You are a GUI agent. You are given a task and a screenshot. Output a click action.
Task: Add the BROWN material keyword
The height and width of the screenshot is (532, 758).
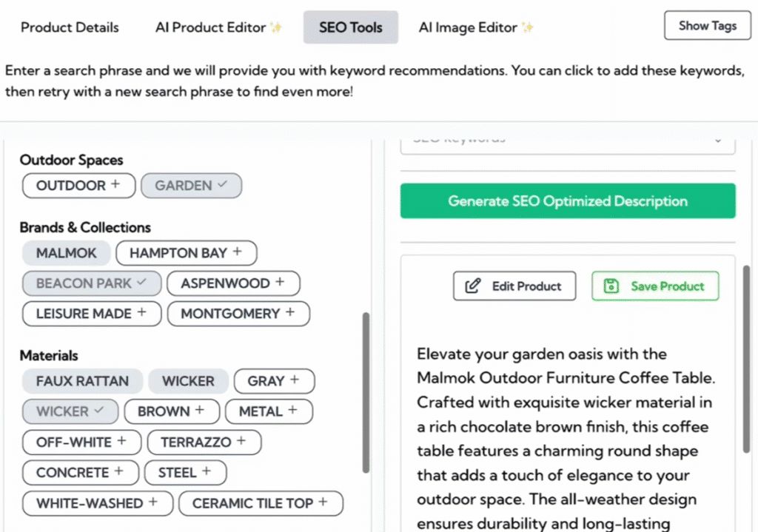172,411
